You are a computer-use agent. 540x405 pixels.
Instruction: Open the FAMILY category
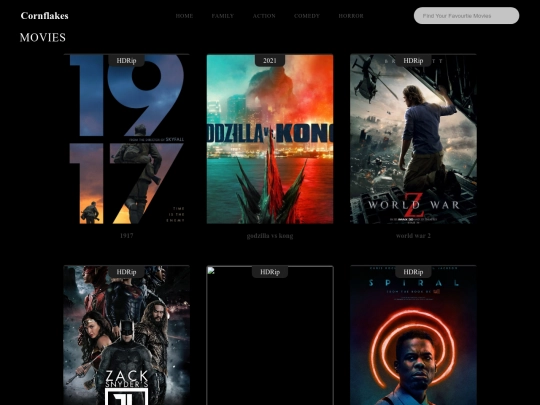[223, 16]
